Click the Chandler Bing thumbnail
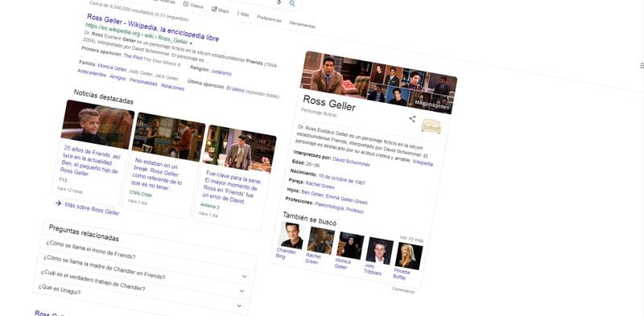Screen dimensions: 644x316 (291, 236)
